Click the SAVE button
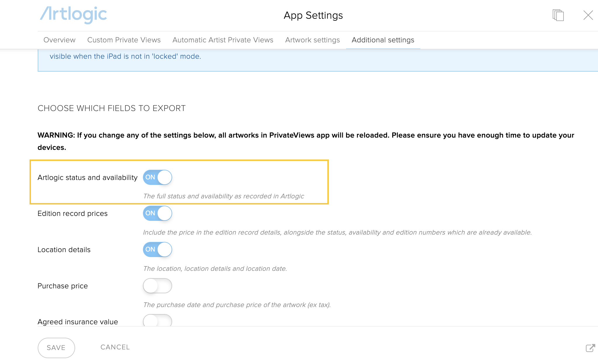Image resolution: width=598 pixels, height=364 pixels. 56,348
